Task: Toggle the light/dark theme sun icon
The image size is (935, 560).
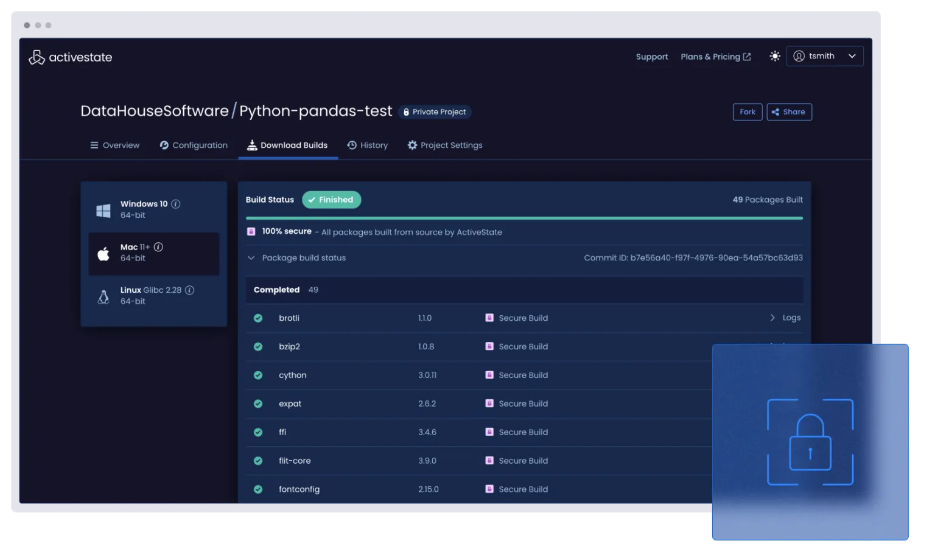Action: tap(774, 56)
